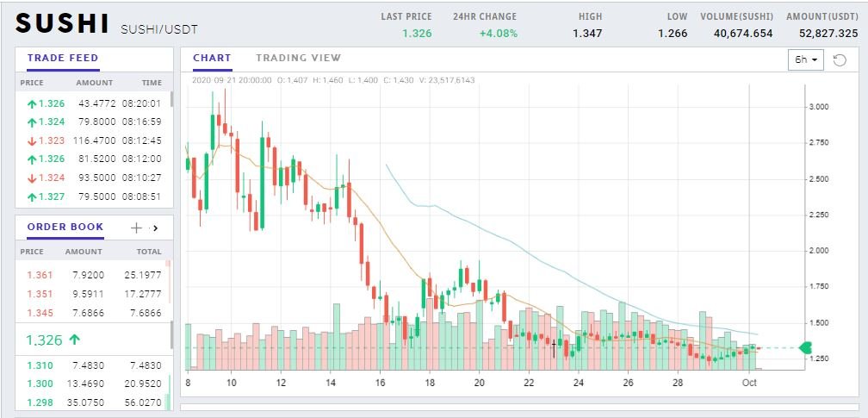Click the trade feed scrollbar

pyautogui.click(x=171, y=100)
